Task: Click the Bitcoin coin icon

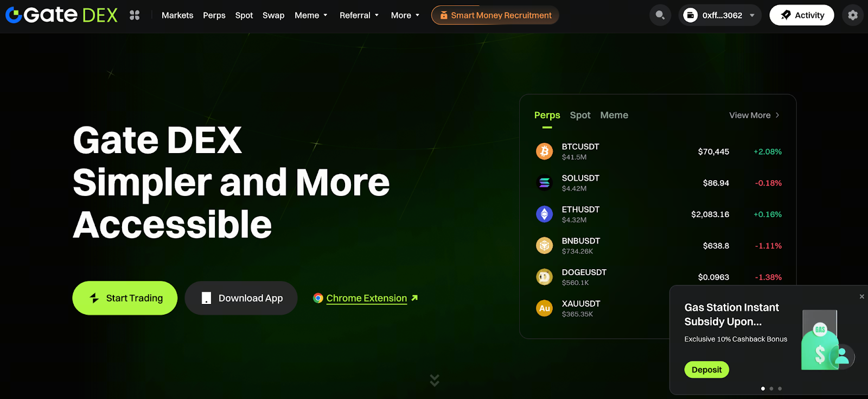Action: (544, 151)
